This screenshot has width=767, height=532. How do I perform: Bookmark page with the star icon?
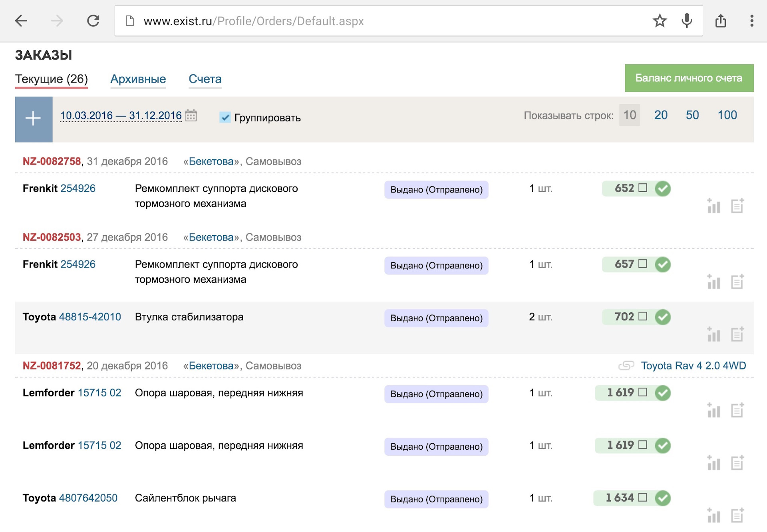[660, 21]
